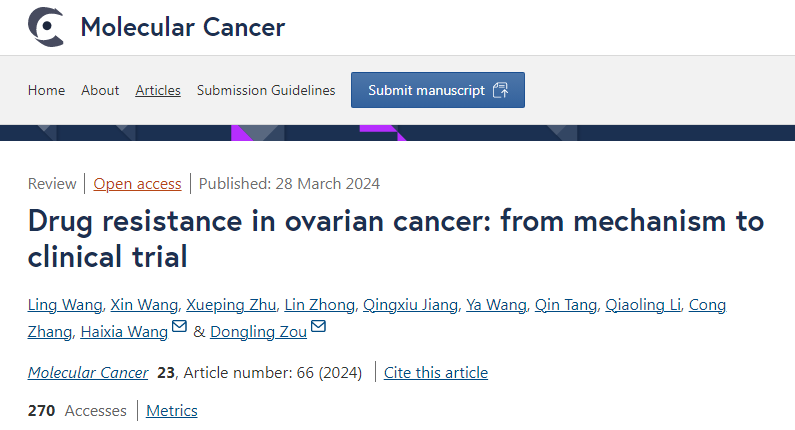Click the Molecular Cancer logo icon

(46, 27)
